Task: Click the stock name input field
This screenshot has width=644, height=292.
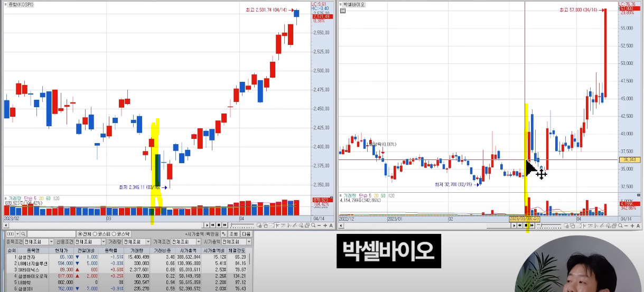Action: point(51,234)
